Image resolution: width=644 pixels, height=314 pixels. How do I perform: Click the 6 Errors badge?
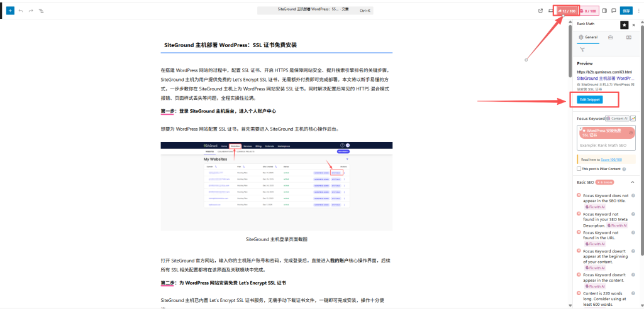[x=604, y=182]
